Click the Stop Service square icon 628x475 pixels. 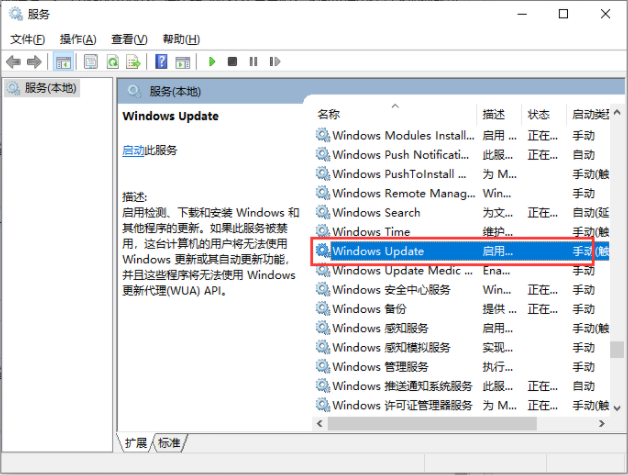[232, 62]
